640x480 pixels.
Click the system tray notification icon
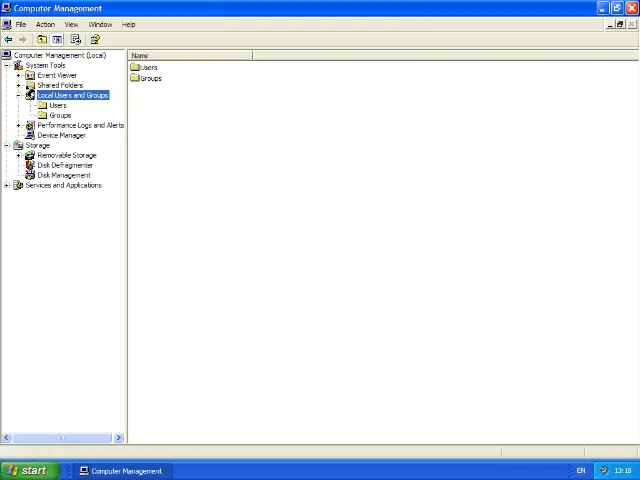coord(604,470)
